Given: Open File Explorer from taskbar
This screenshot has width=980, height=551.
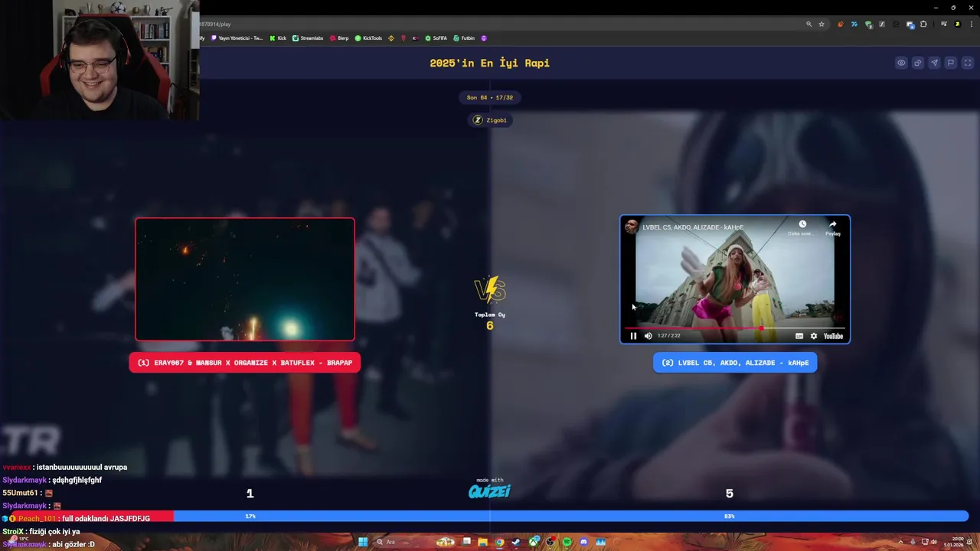Looking at the screenshot, I should [x=482, y=543].
